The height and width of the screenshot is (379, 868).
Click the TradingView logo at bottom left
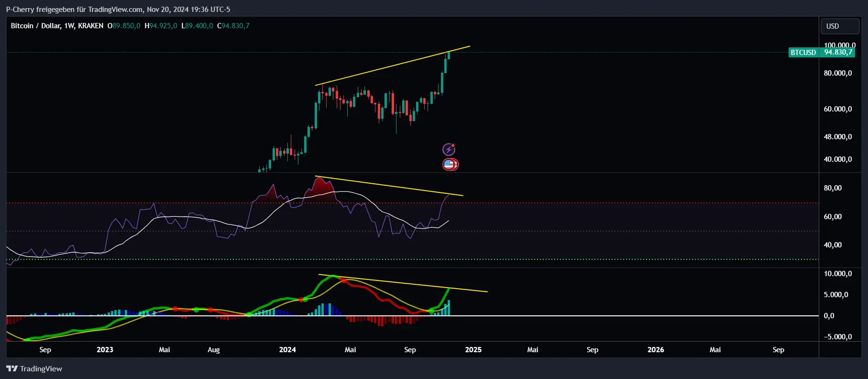pos(34,368)
